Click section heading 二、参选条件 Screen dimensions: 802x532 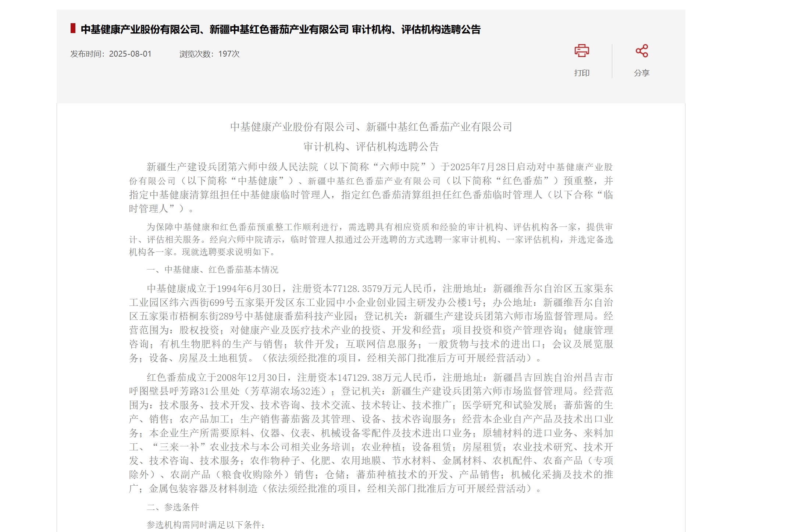[173, 507]
